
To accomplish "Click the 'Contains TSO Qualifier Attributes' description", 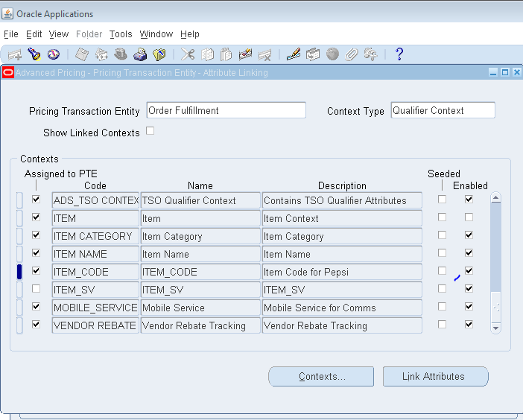I will [x=342, y=200].
